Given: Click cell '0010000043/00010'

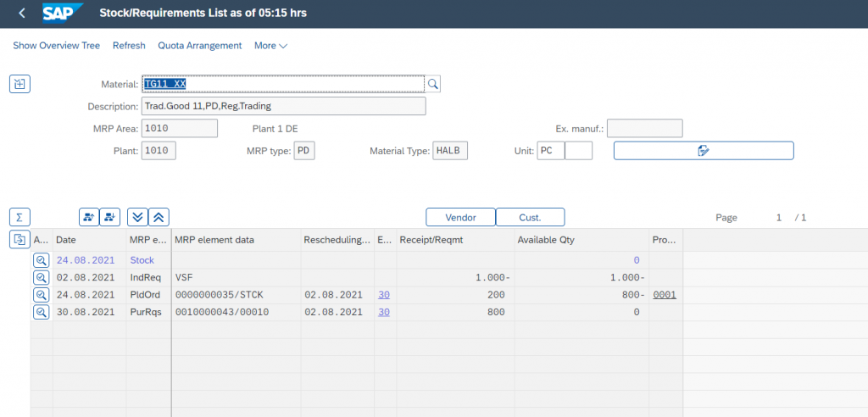Looking at the screenshot, I should coord(236,313).
